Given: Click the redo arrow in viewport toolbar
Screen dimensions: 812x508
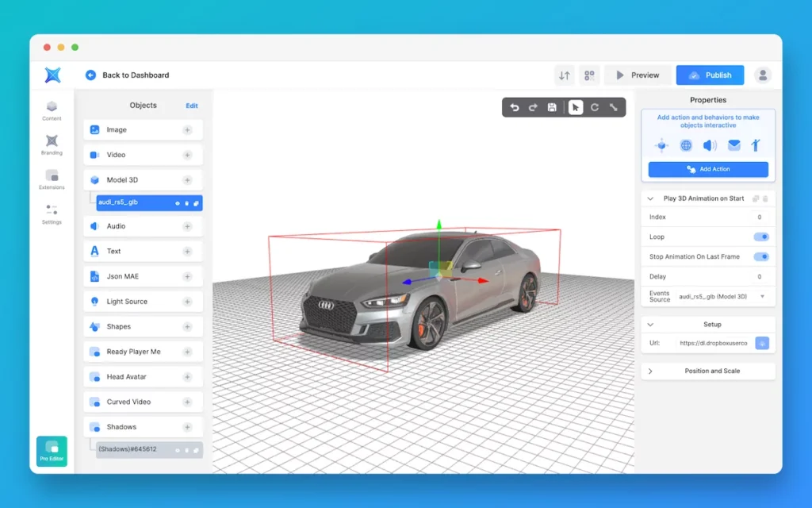Looking at the screenshot, I should [x=533, y=107].
